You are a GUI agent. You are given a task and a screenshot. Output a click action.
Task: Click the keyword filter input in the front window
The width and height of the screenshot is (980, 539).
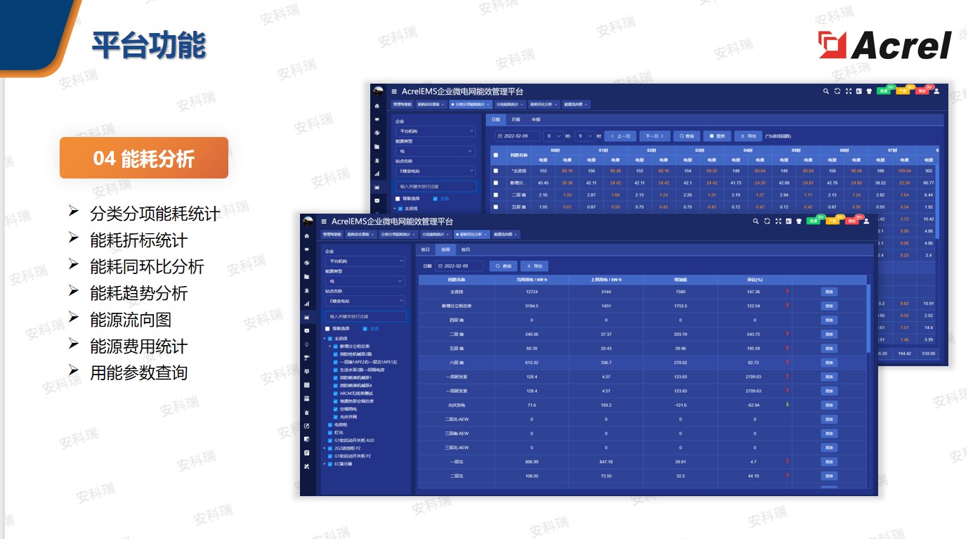click(364, 316)
